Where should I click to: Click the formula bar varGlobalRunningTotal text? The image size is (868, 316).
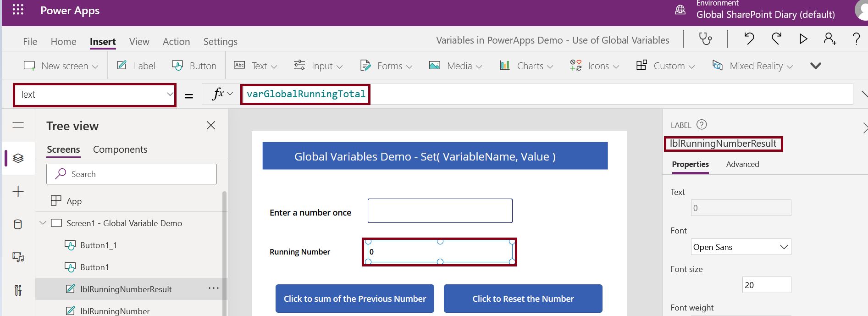point(306,94)
